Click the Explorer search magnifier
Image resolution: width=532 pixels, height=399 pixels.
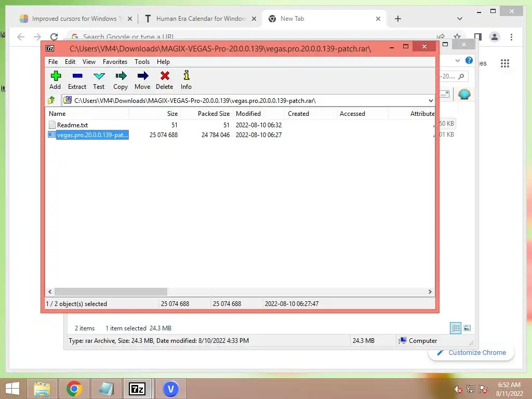click(461, 76)
